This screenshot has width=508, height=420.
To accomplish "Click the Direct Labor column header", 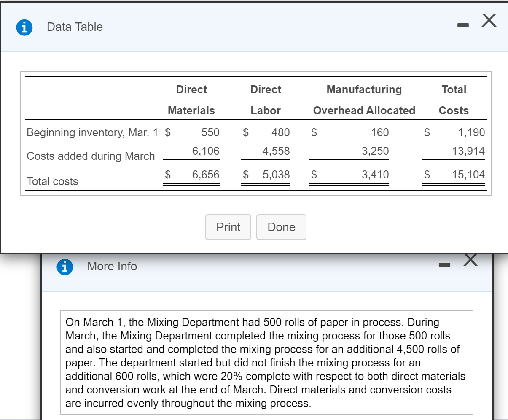I will click(266, 100).
